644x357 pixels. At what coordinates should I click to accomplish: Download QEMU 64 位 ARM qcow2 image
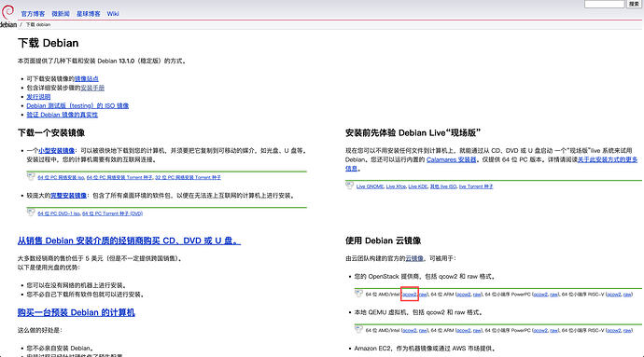click(x=464, y=330)
